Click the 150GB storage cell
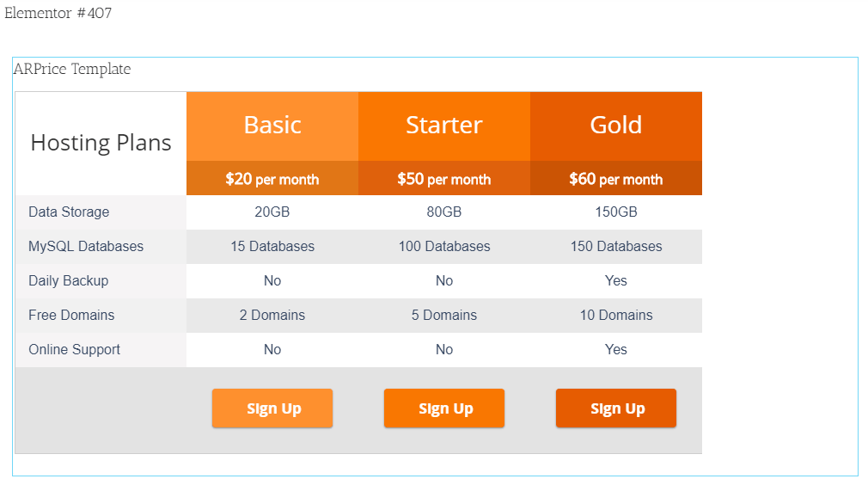This screenshot has height=485, width=868. (x=616, y=212)
